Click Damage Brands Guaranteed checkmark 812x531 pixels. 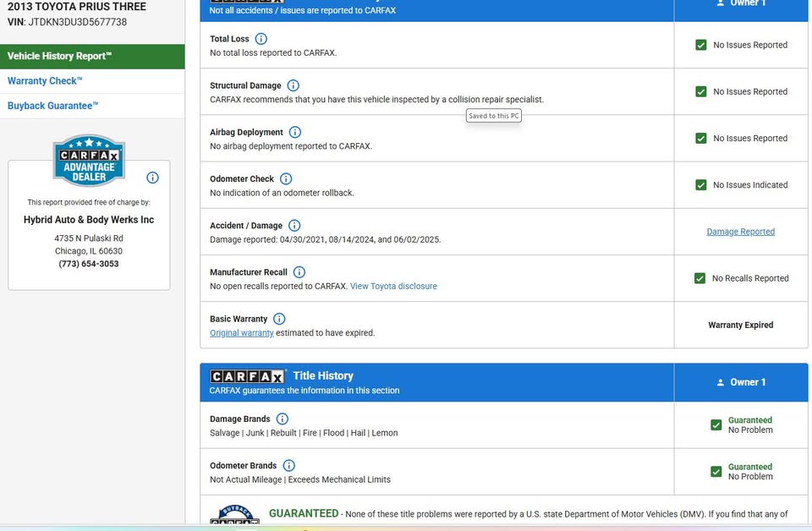tap(716, 425)
